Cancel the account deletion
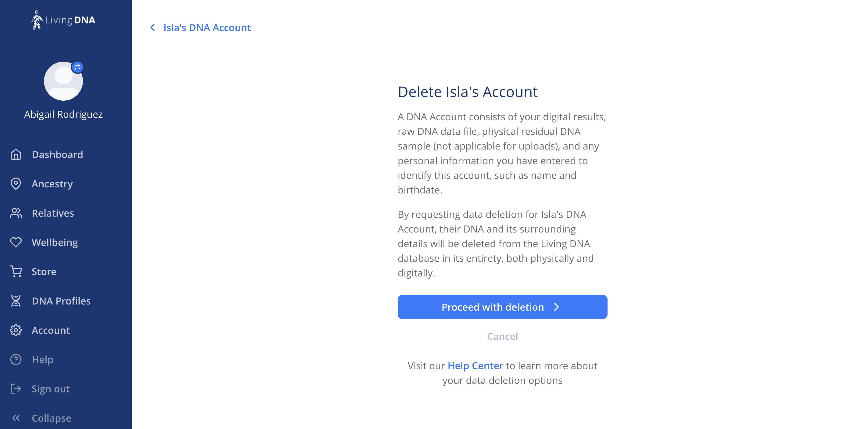This screenshot has width=868, height=429. pyautogui.click(x=502, y=336)
